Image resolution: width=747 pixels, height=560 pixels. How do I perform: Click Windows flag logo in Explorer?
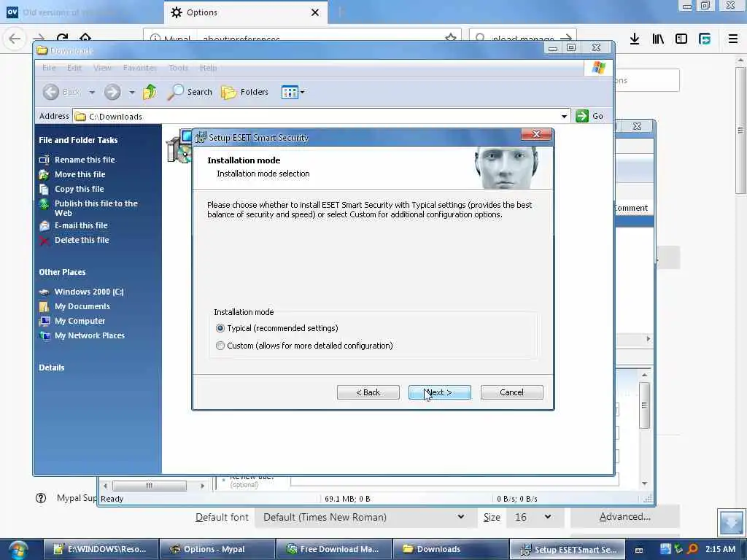[598, 68]
